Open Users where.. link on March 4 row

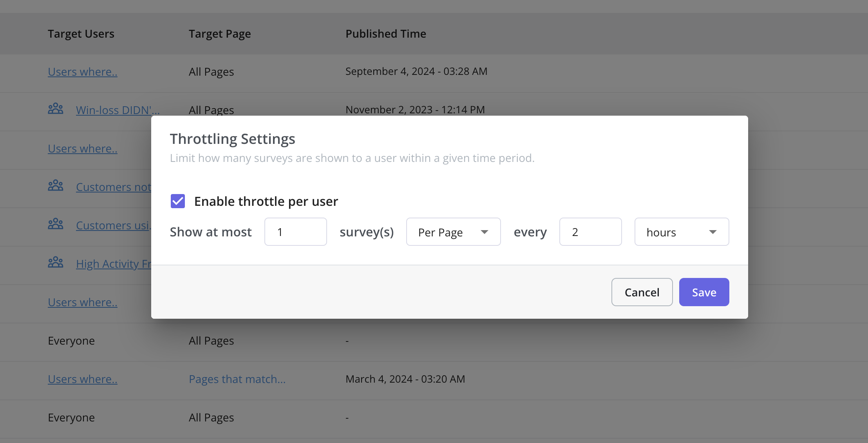tap(82, 379)
